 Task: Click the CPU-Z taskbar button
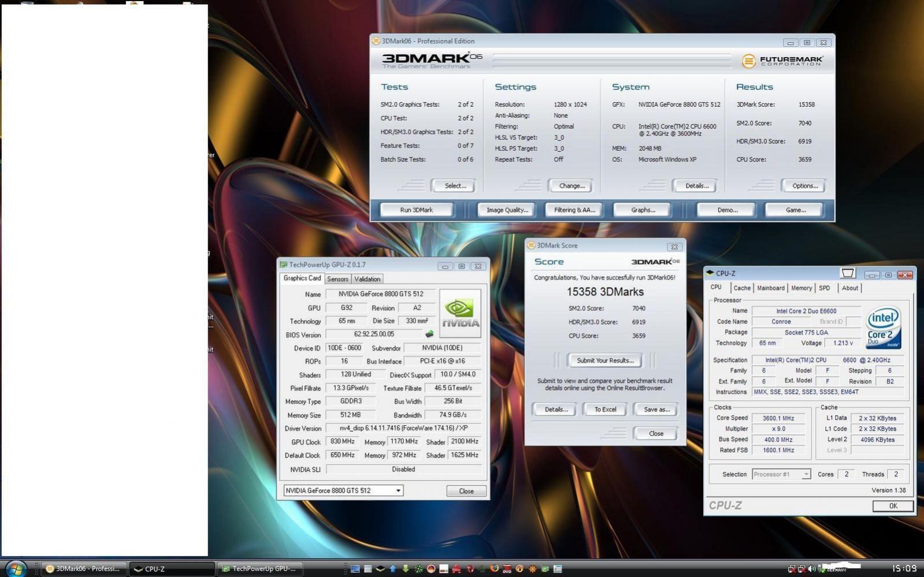172,569
